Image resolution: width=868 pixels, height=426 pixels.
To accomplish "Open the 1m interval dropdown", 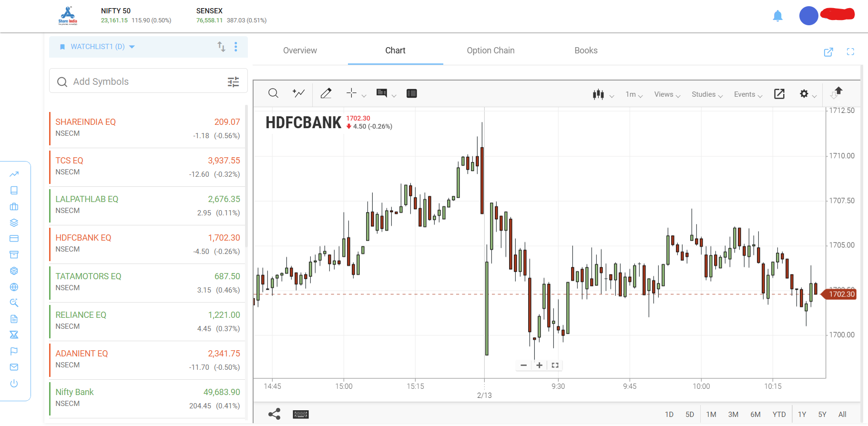I will pyautogui.click(x=634, y=94).
